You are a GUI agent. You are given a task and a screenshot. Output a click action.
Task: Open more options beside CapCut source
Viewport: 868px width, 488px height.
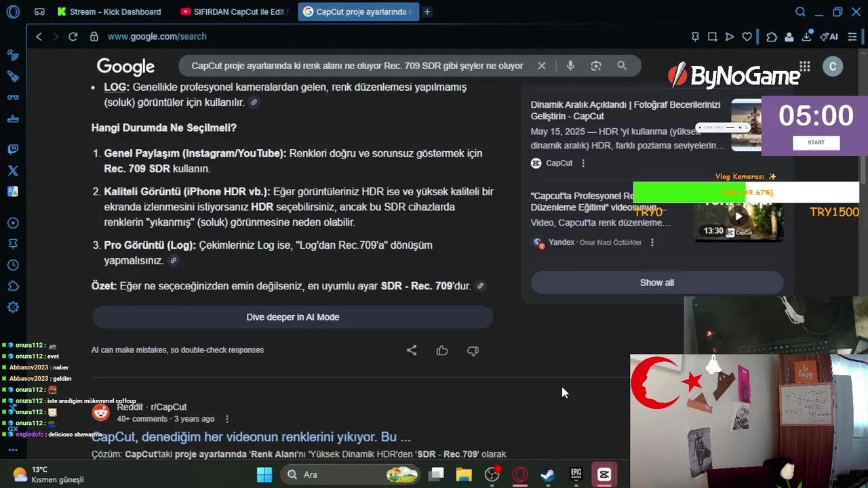point(583,163)
